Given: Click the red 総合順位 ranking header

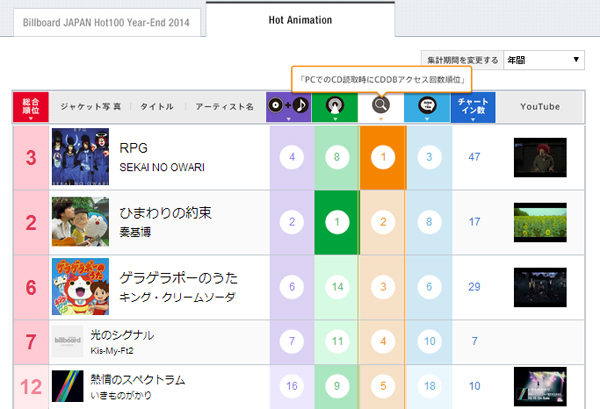Looking at the screenshot, I should coord(31,107).
